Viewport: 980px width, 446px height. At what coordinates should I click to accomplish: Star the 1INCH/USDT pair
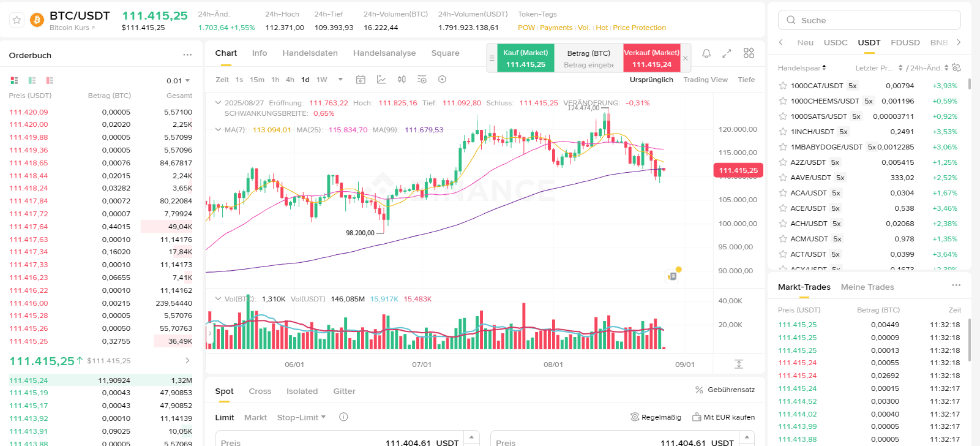[x=782, y=132]
